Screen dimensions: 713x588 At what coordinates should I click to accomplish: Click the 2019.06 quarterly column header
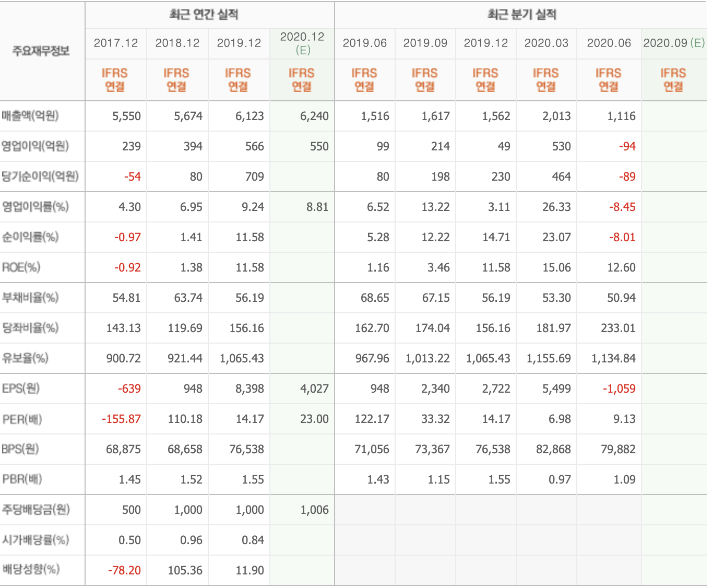[365, 43]
